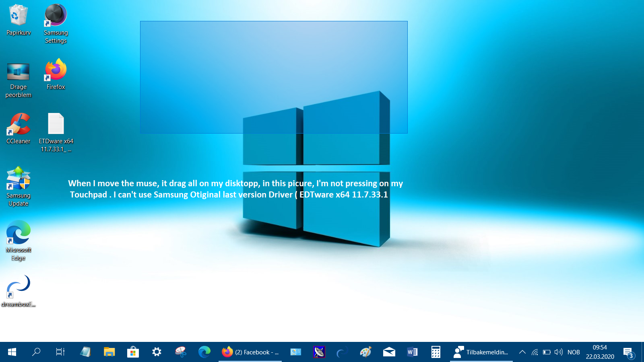Open the new Edge taskbar icon

[204, 352]
